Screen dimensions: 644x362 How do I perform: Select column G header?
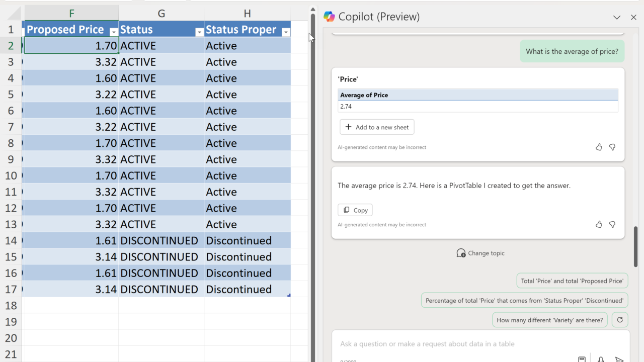(x=162, y=14)
